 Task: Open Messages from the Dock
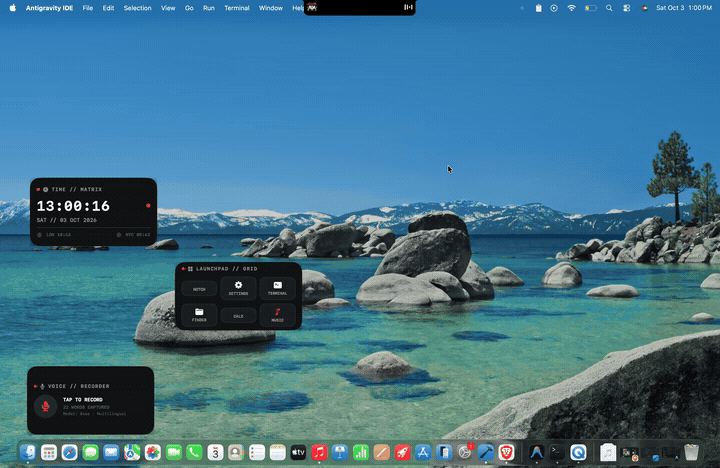tap(90, 452)
